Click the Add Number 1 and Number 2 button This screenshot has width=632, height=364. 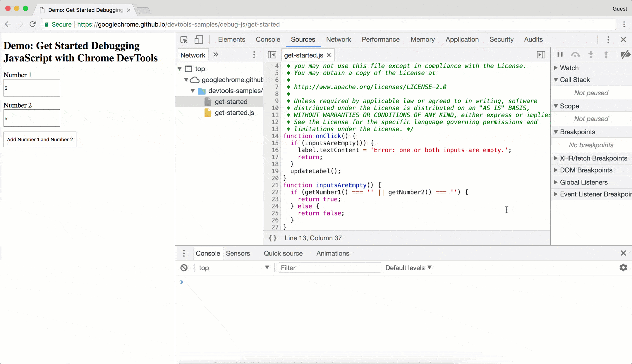pos(40,139)
